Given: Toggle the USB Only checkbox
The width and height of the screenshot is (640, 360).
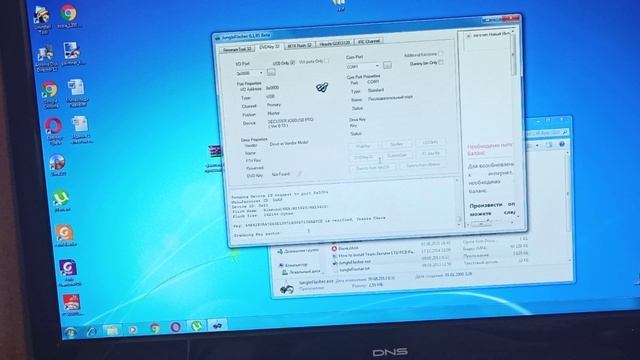Looking at the screenshot, I should point(292,62).
